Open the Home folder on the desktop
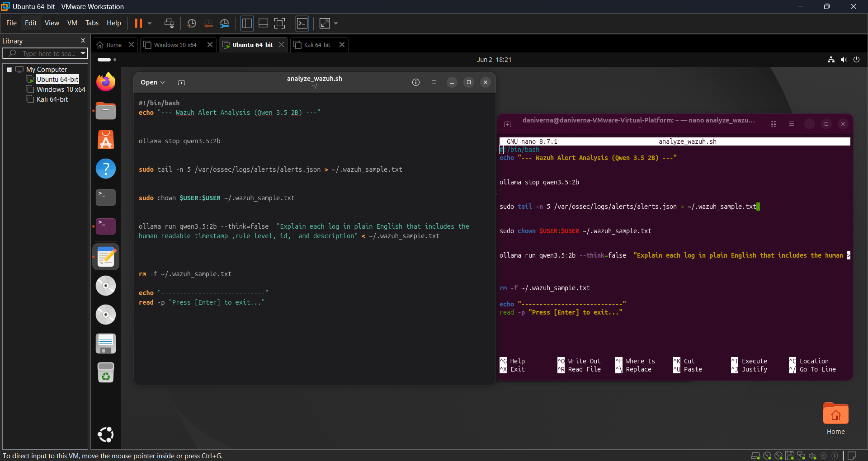The image size is (868, 461). point(836,419)
